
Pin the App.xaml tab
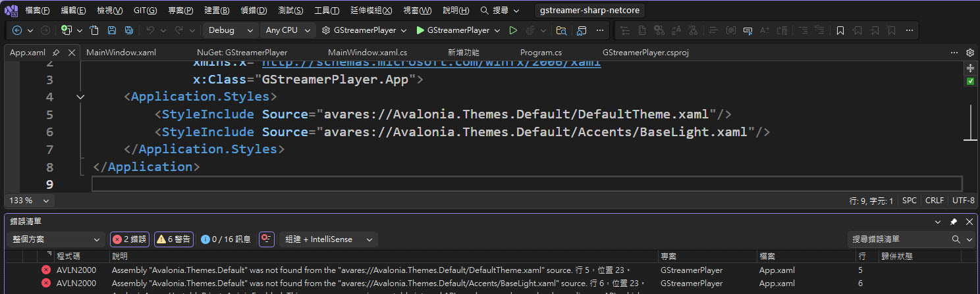pos(56,53)
